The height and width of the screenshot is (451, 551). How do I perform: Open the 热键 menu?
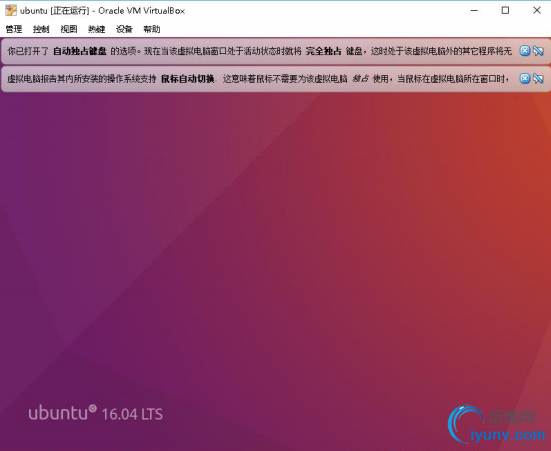[x=97, y=29]
